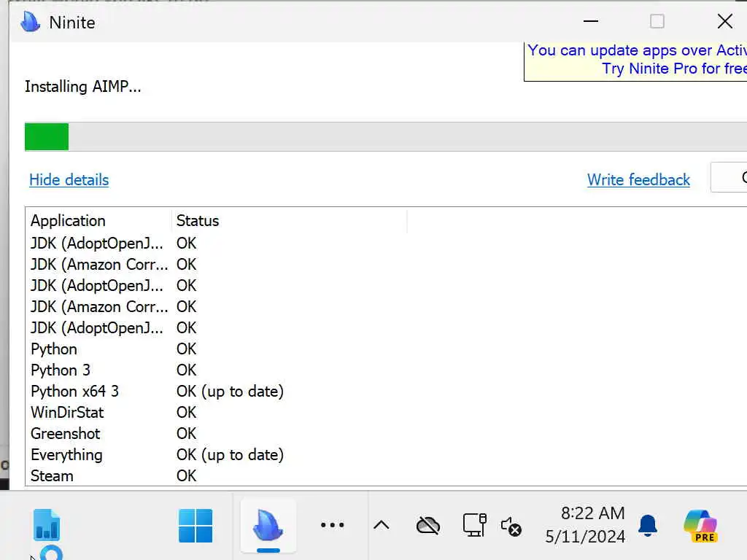Screen dimensions: 747x560
Task: Select the Steam row
Action: tap(386, 475)
